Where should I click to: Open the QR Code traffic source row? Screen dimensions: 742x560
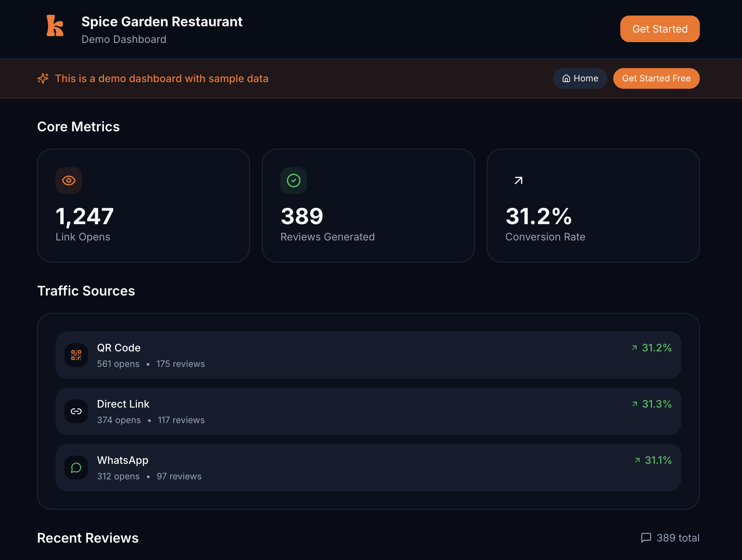pyautogui.click(x=368, y=355)
